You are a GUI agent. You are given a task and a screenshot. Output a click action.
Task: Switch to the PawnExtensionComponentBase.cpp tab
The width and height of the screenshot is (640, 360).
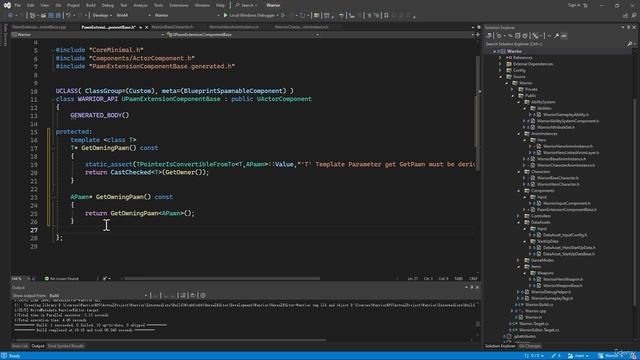(x=39, y=27)
